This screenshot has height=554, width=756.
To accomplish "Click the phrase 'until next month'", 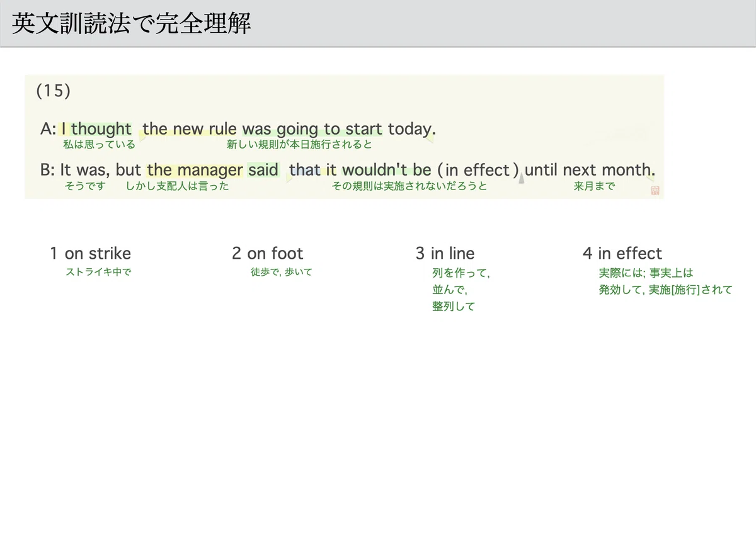I will (x=590, y=170).
